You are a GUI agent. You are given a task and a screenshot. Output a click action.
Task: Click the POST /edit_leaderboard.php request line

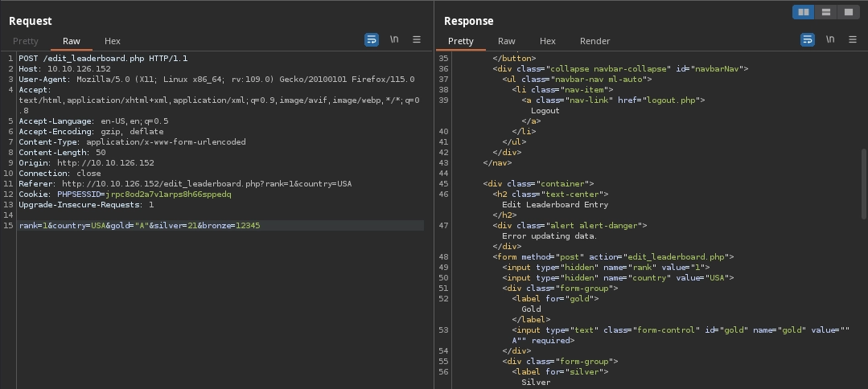(x=103, y=59)
